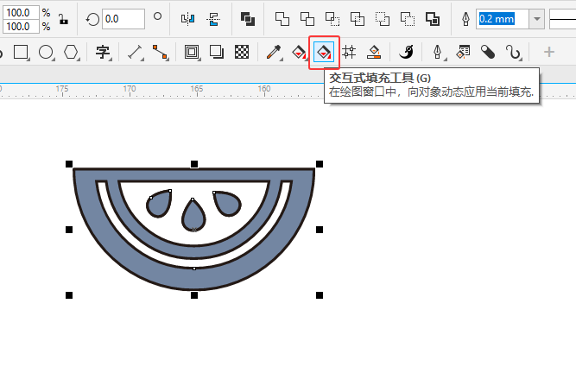Click the lower 100.0 scale factor field

coord(21,27)
